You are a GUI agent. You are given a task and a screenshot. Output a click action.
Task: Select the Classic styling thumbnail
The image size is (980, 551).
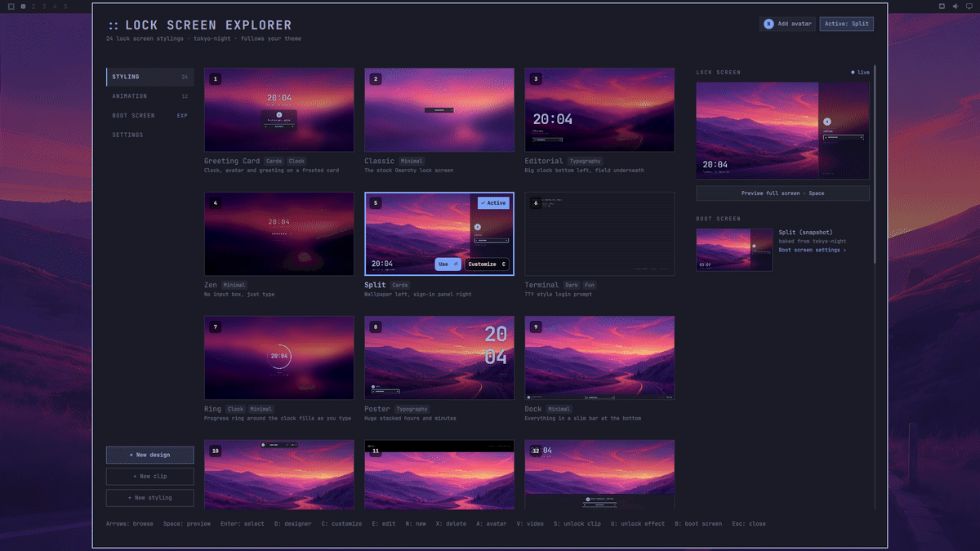pos(439,109)
